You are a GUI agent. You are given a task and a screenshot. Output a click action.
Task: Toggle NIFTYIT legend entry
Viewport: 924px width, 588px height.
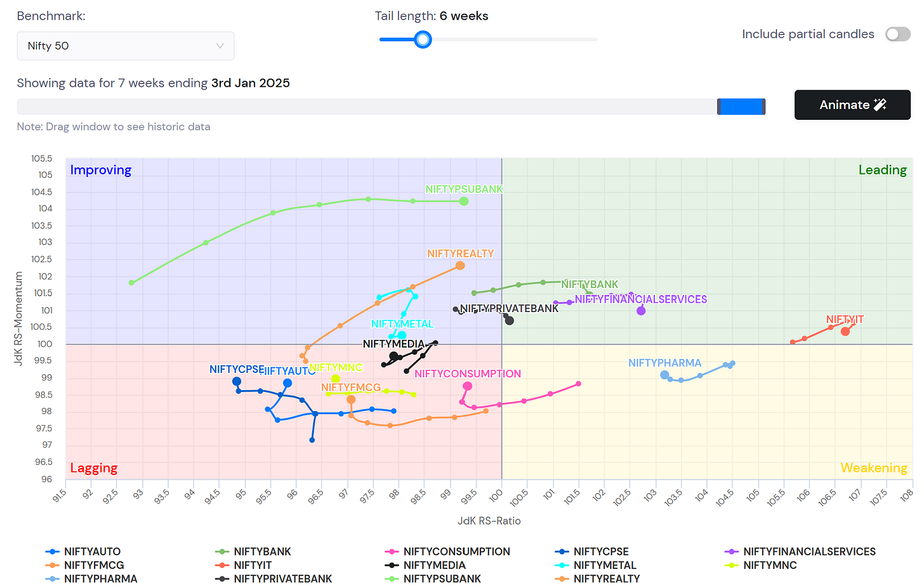click(244, 565)
